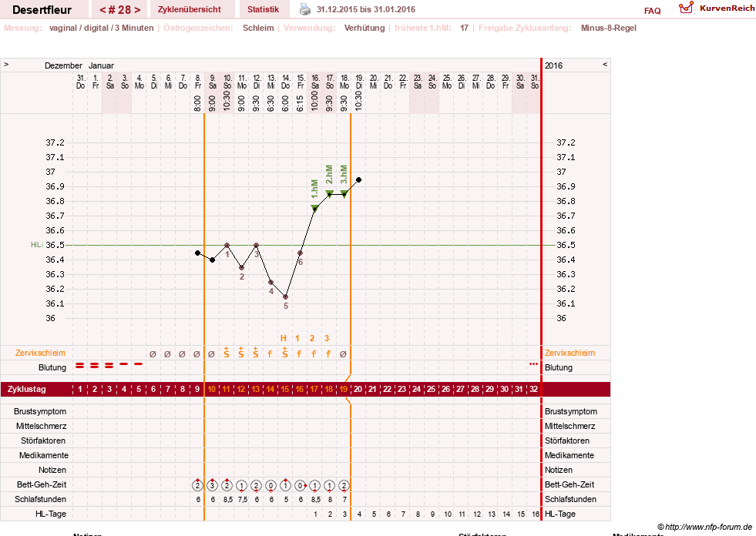Viewport: 756px width, 536px height.
Task: Click the 8,5 sleep hours value on day 11
Action: click(x=228, y=500)
